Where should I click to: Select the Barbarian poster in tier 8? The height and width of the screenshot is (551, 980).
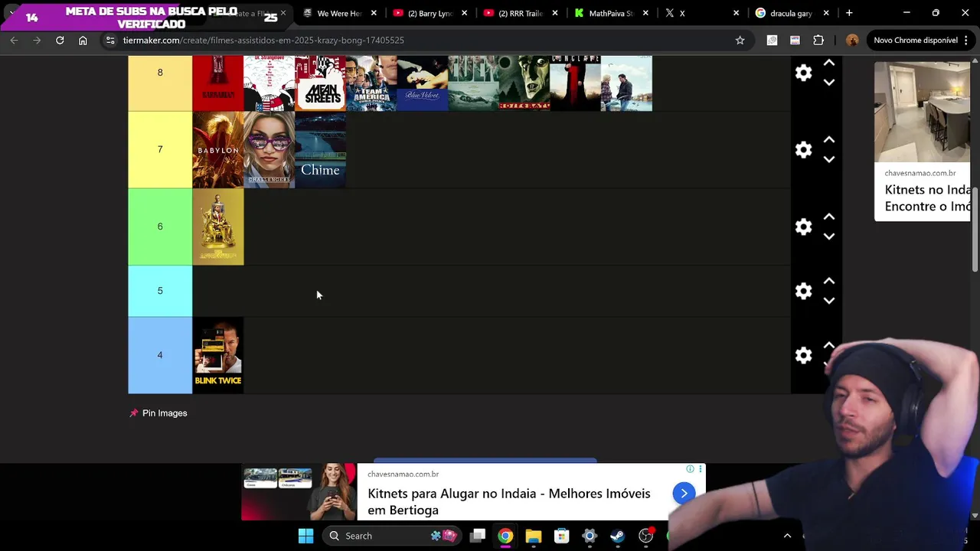click(x=218, y=83)
